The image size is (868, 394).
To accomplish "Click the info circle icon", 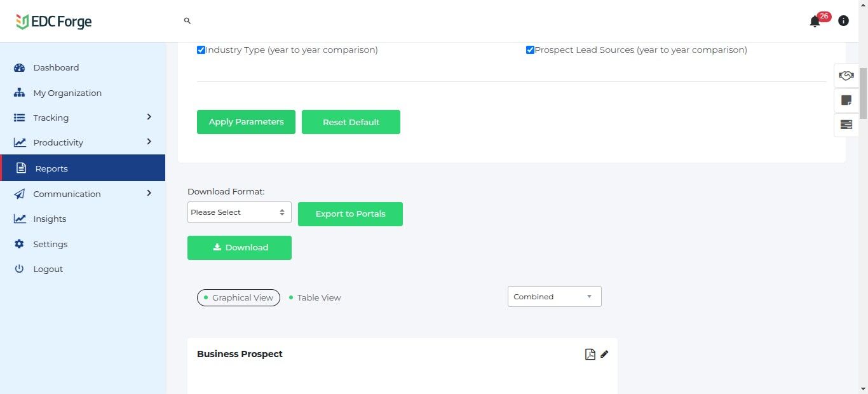I will pyautogui.click(x=843, y=21).
